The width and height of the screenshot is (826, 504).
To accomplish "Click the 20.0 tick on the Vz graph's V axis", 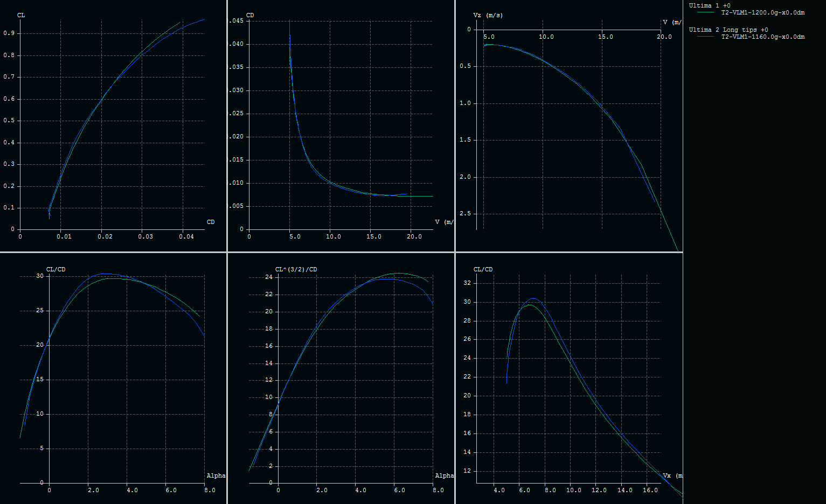I will (664, 37).
